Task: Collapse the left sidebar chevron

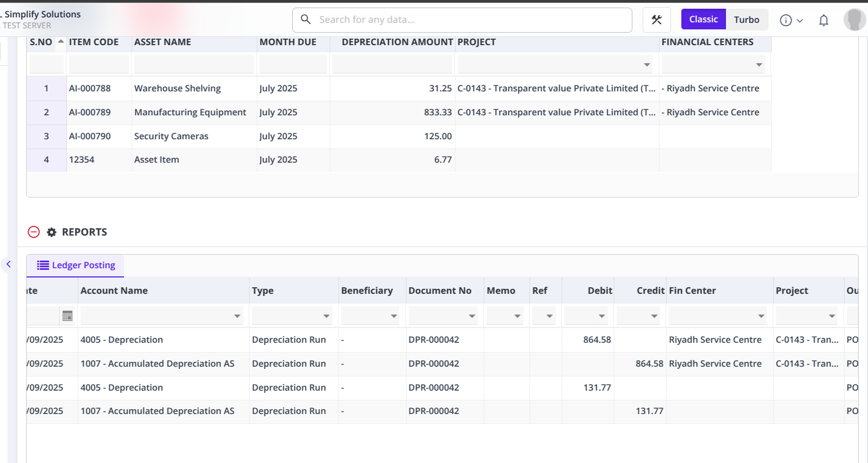Action: point(9,264)
